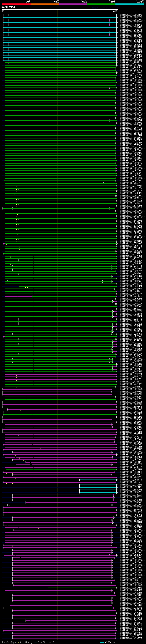
Task: Pick hit UniRef100_A5K663
Action: point(131,502)
